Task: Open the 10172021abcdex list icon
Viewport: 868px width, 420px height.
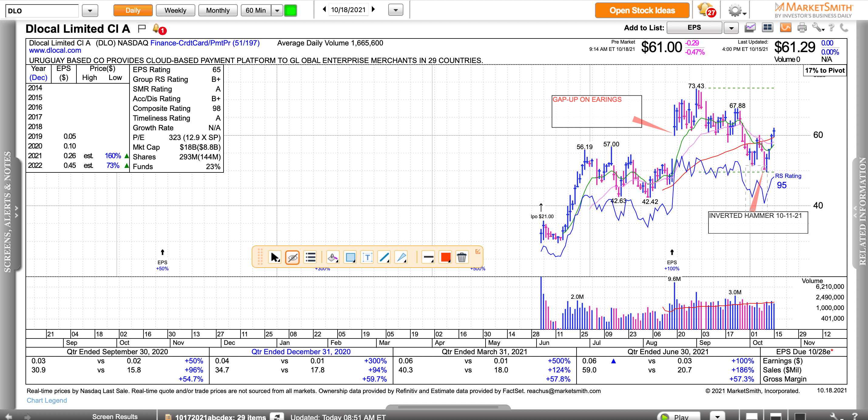Action: point(168,417)
